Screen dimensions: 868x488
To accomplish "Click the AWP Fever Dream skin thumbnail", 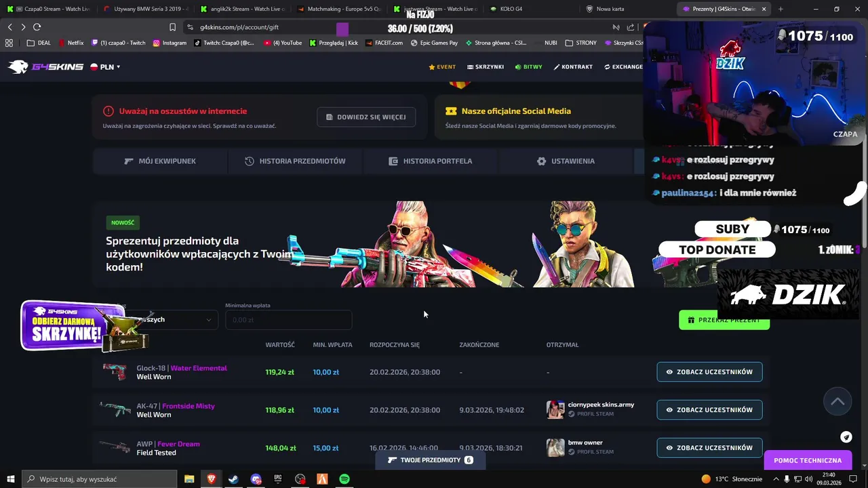I will pyautogui.click(x=115, y=447).
